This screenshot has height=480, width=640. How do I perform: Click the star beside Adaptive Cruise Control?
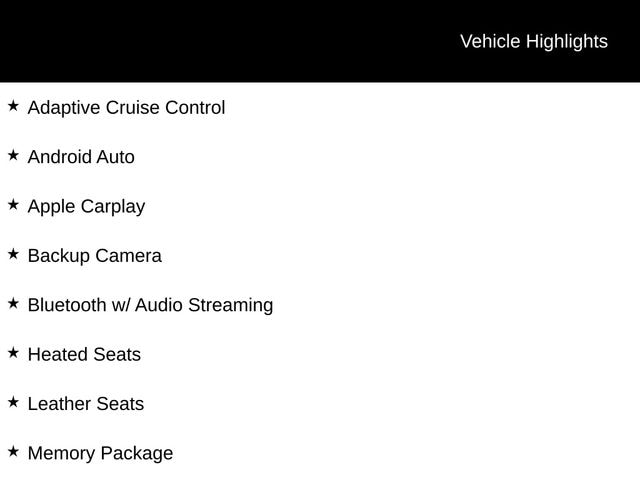click(x=13, y=105)
